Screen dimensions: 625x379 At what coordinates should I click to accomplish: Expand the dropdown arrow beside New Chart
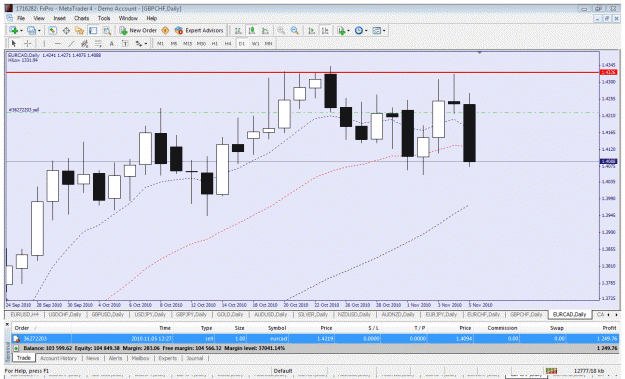point(21,31)
